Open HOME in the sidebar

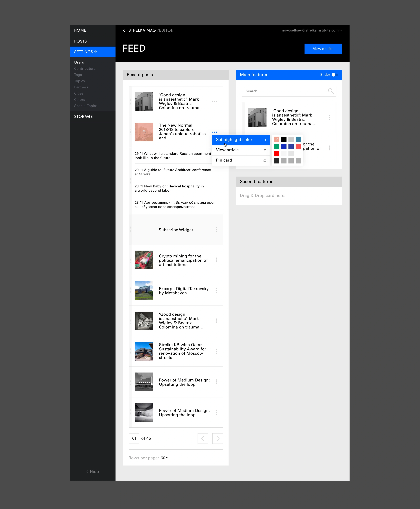coord(93,30)
